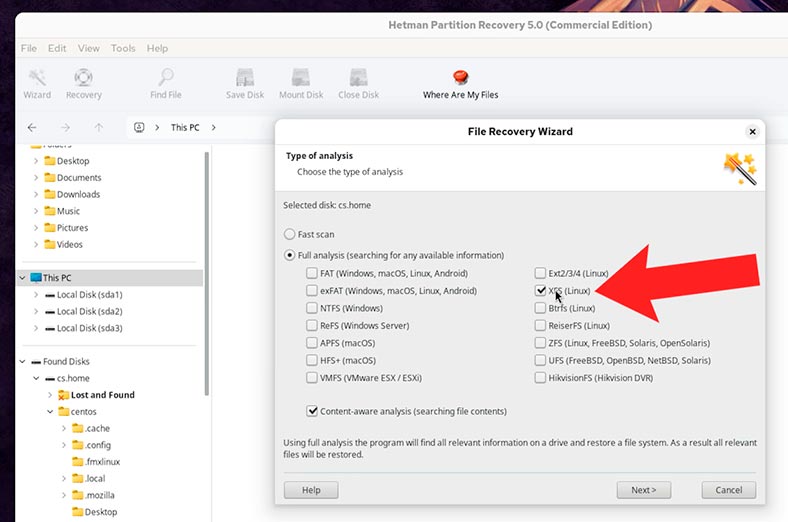Enable the FAT file system checkbox
This screenshot has height=522, width=788.
(x=312, y=273)
